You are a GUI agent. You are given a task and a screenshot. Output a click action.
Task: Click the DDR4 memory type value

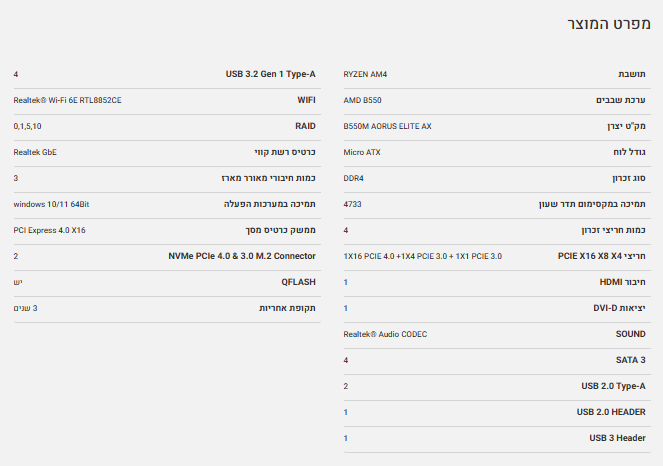pos(353,178)
